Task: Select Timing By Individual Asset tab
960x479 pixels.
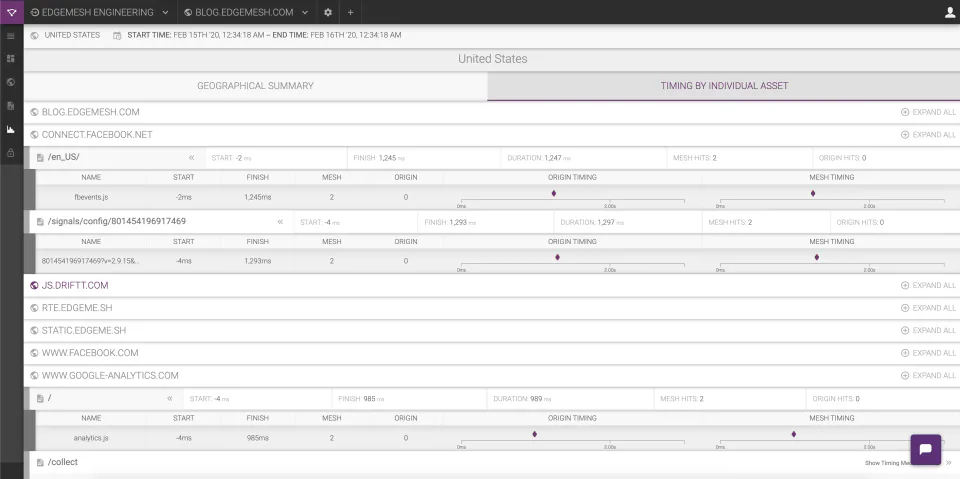Action: 724,86
